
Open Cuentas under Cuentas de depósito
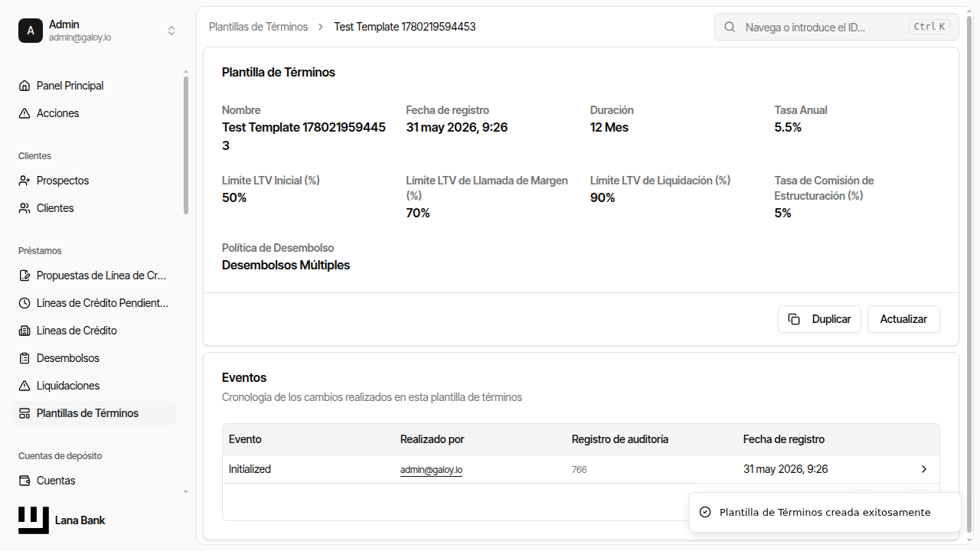click(94, 481)
